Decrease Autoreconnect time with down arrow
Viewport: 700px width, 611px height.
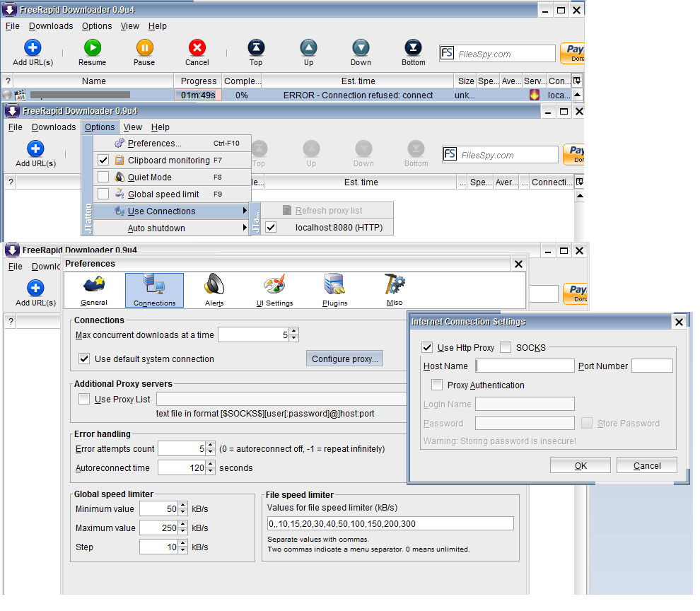coord(211,471)
